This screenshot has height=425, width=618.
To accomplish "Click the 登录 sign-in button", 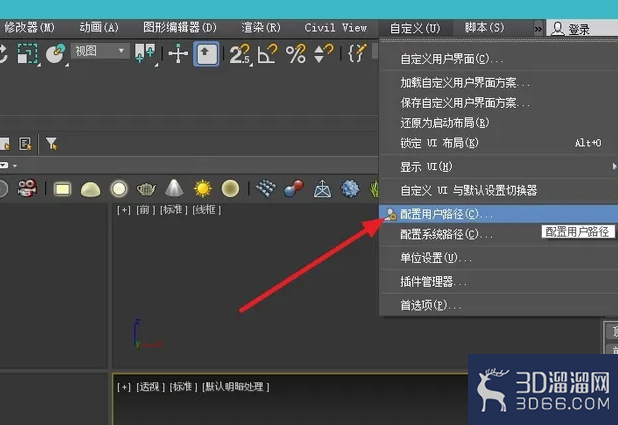I will coord(570,29).
